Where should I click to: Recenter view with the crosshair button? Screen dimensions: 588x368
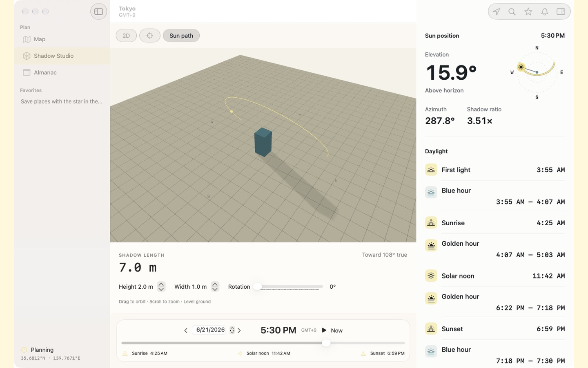click(150, 36)
